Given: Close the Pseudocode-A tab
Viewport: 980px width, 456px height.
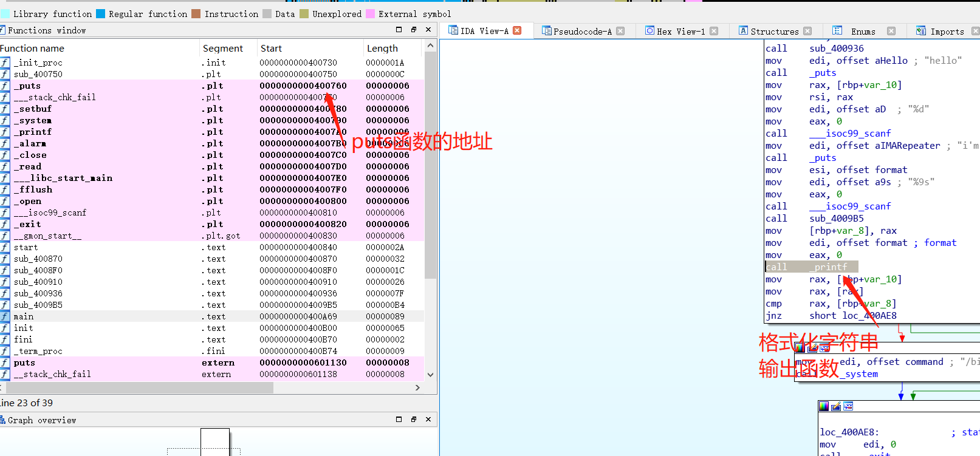Looking at the screenshot, I should (620, 31).
